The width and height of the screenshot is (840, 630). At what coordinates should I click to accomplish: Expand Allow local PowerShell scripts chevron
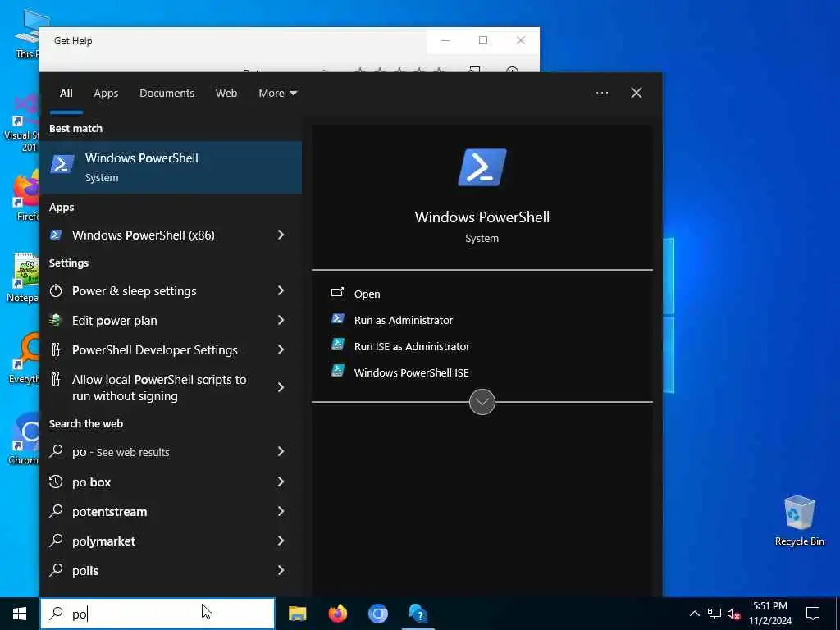tap(281, 387)
